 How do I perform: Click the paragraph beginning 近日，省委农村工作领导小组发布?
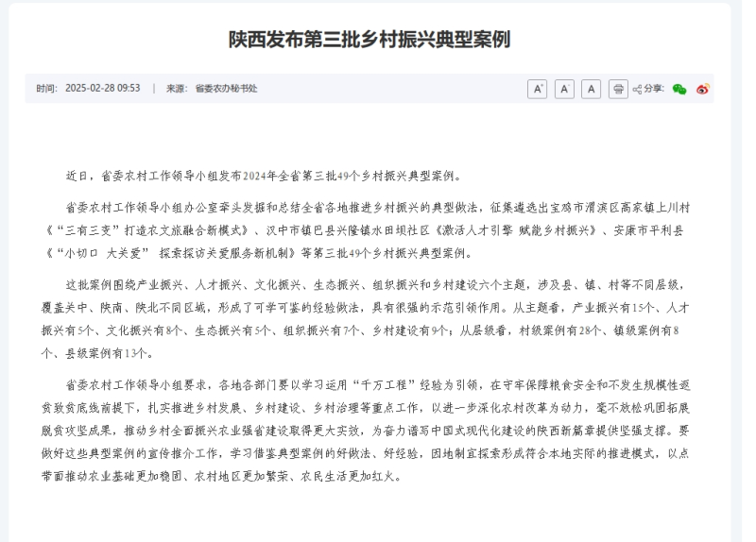click(265, 177)
